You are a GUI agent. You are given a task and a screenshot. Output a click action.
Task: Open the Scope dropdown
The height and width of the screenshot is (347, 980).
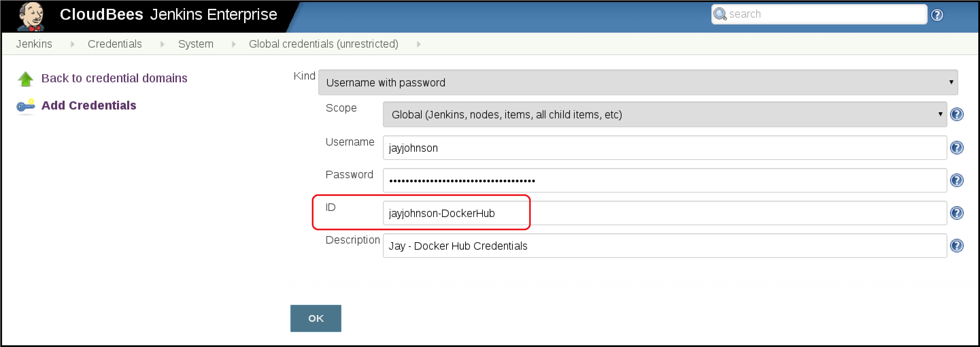coord(664,114)
